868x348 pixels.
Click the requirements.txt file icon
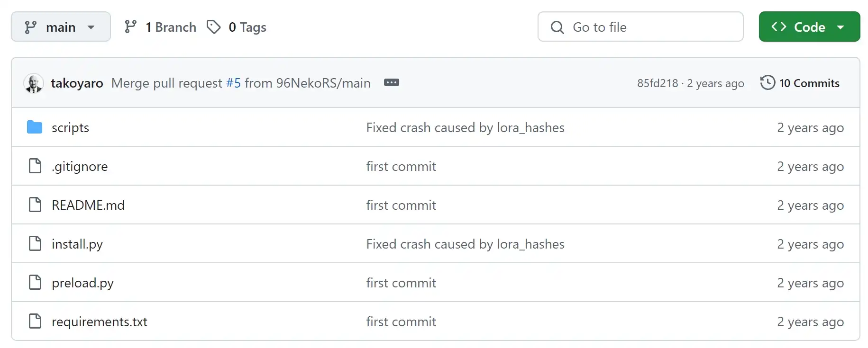pos(35,321)
